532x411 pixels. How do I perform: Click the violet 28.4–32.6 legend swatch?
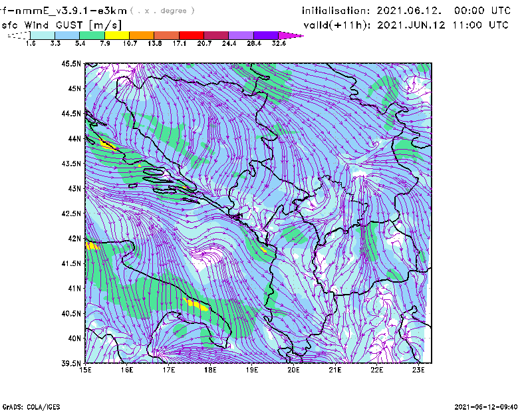(266, 35)
